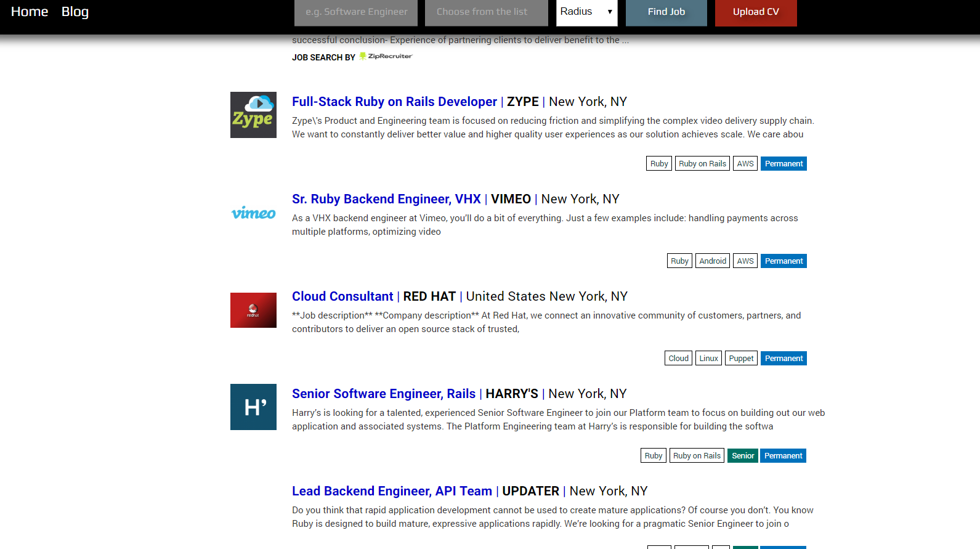The width and height of the screenshot is (980, 549).
Task: Click the Find Job button
Action: pos(666,12)
